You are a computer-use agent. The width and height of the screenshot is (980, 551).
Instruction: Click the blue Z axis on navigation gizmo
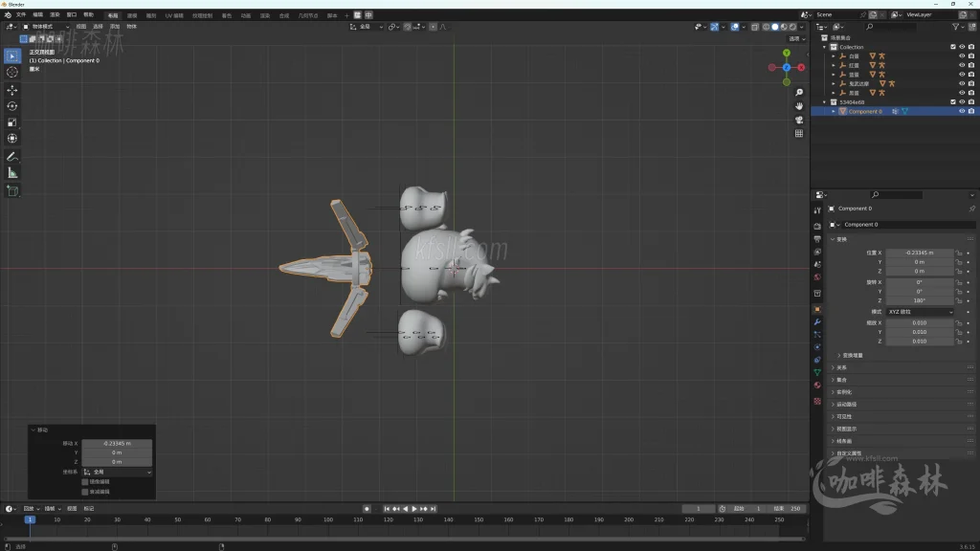pos(787,68)
